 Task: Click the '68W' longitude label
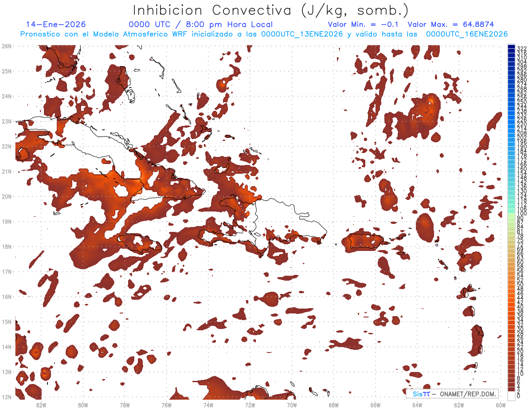point(333,404)
